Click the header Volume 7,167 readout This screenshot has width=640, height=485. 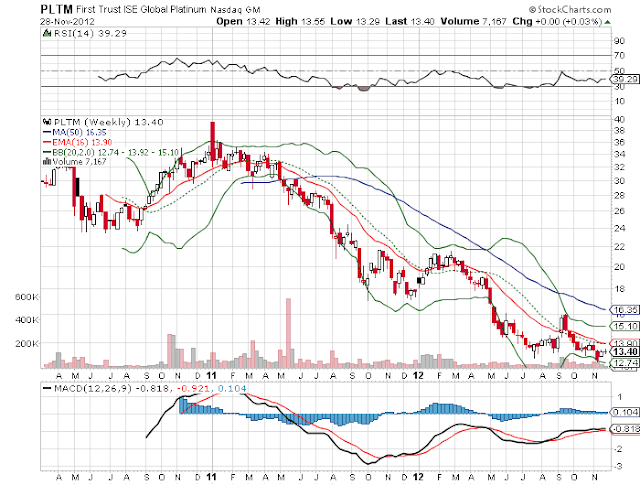coord(473,21)
